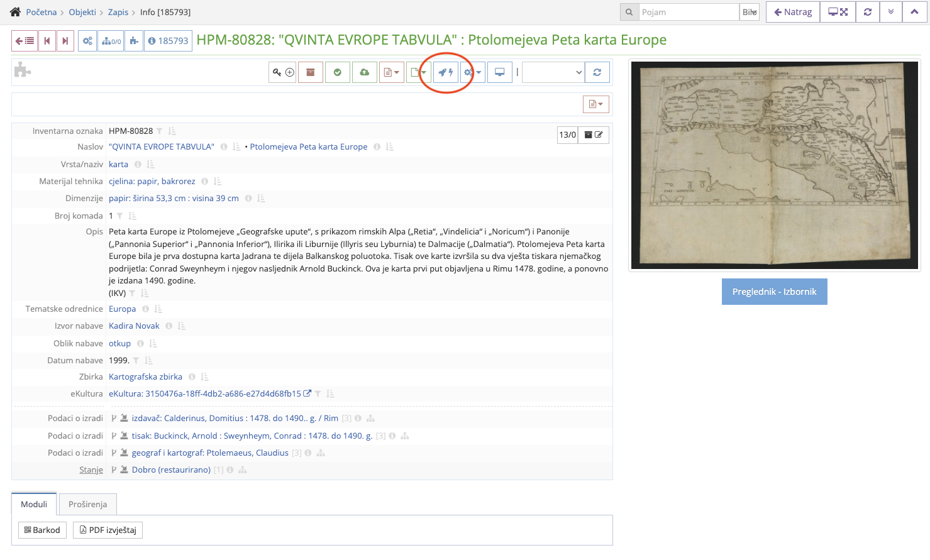The image size is (930, 560).
Task: Open the blue gears dropdown in toolbar
Action: click(x=473, y=72)
